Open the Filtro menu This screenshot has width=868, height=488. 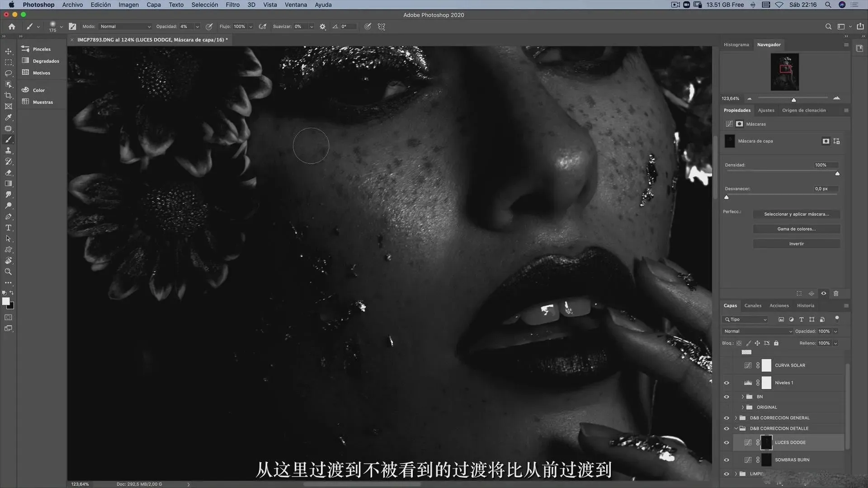[232, 5]
